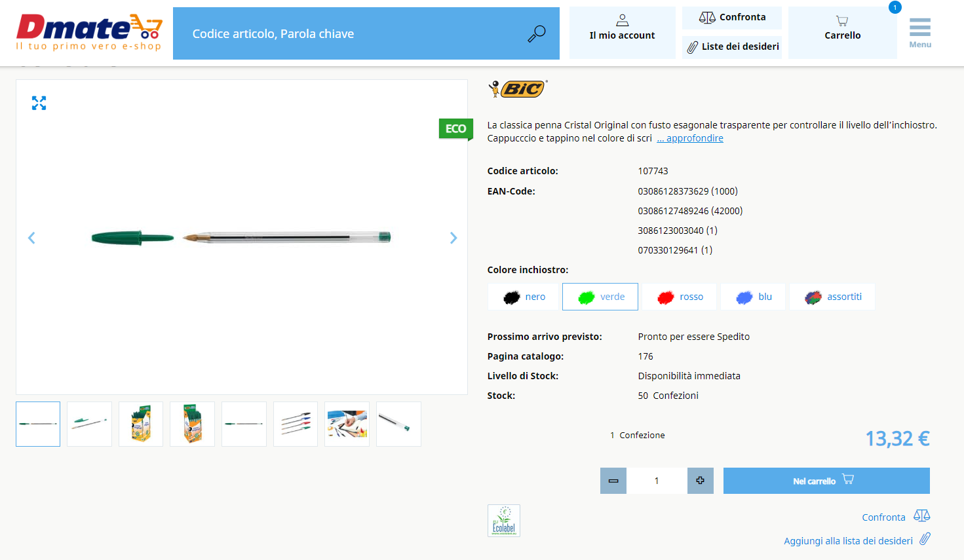Click catalog page number 176

[x=646, y=356]
